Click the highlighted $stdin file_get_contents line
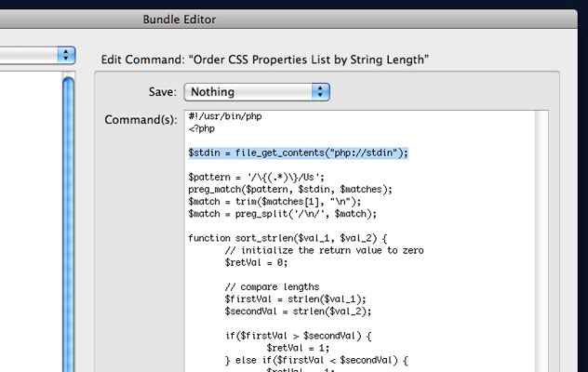 (x=298, y=153)
